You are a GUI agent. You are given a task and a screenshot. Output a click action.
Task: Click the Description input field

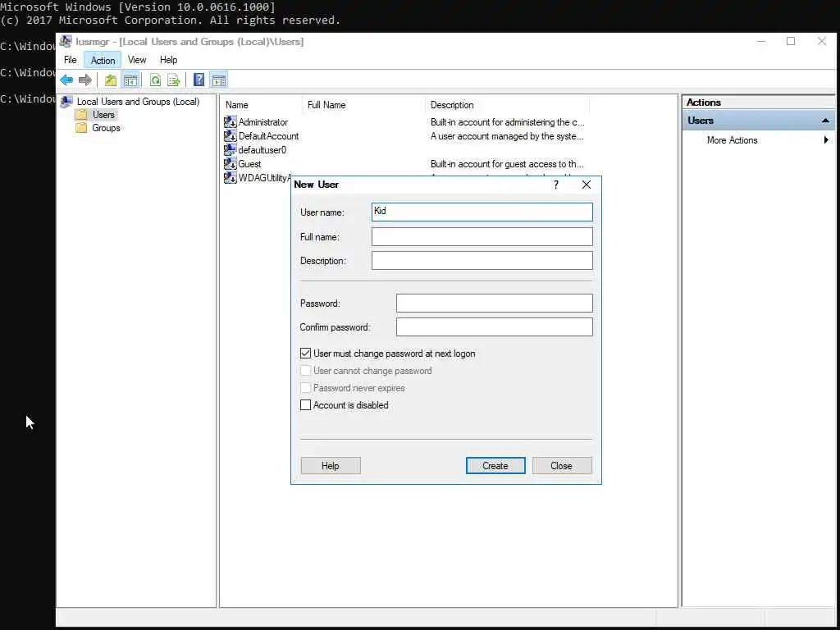click(482, 260)
